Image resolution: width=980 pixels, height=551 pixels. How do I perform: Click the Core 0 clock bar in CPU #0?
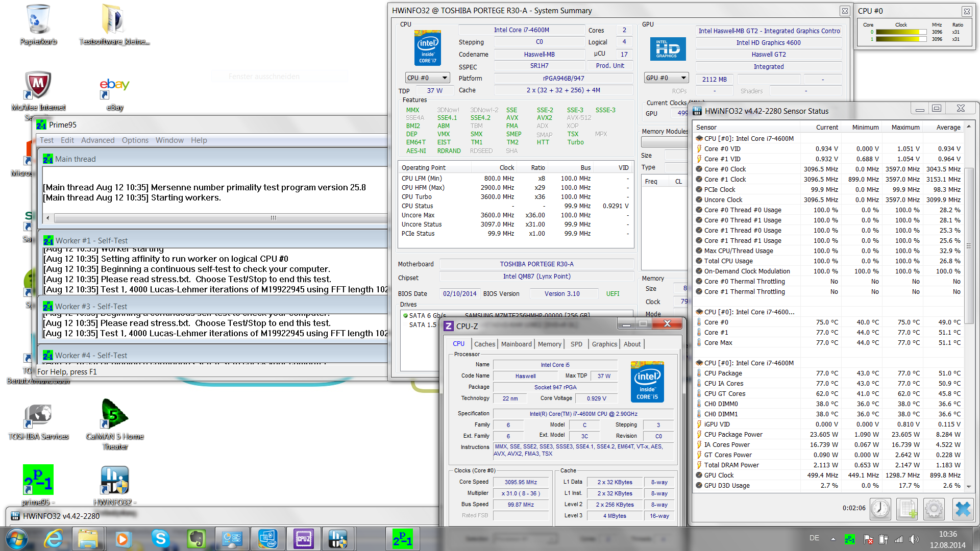pos(901,32)
